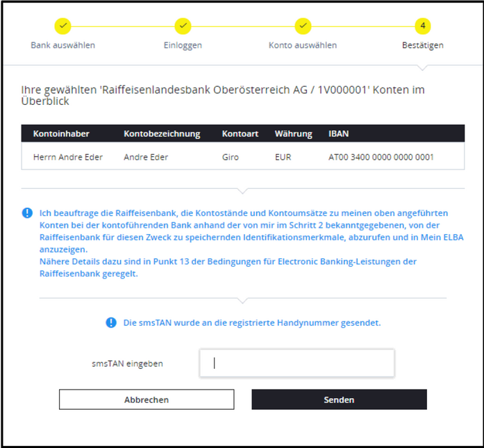
Task: Click the Kontoinhaber column header
Action: tap(61, 133)
